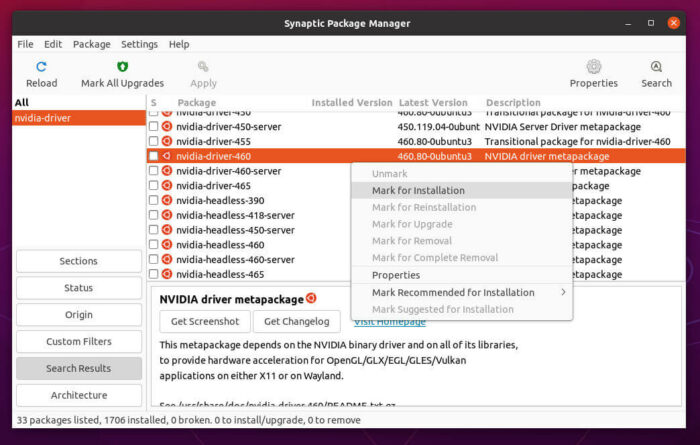Select Mark for Upgrade menu entry
Viewport: 700px width, 445px height.
pyautogui.click(x=462, y=224)
